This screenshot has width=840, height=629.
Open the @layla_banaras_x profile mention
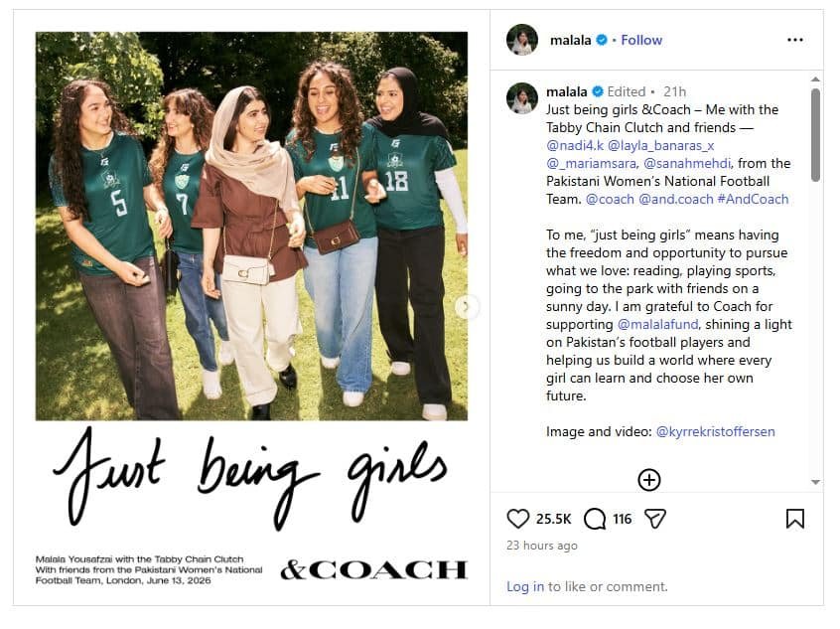(x=661, y=145)
